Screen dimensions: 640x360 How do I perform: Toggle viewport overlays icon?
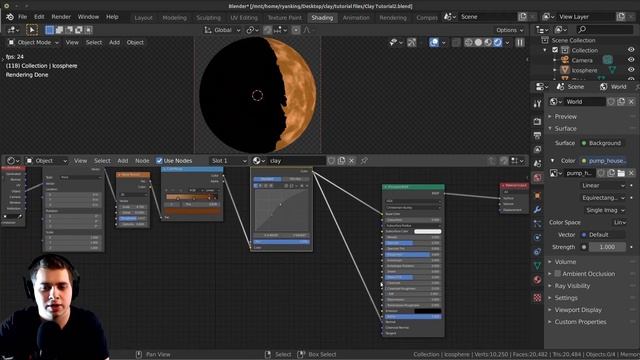click(x=434, y=42)
